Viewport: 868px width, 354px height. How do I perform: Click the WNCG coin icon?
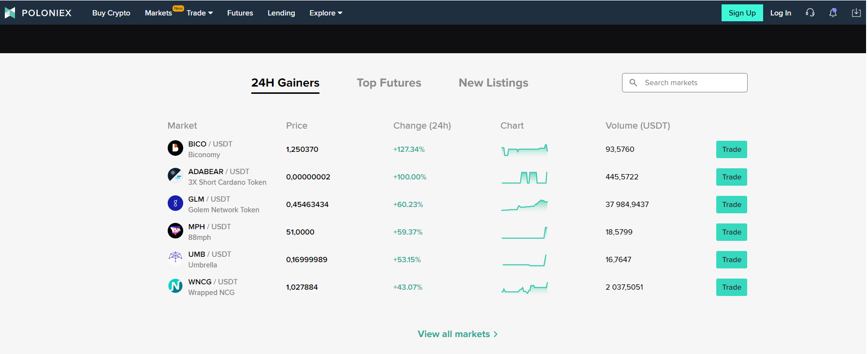[175, 286]
